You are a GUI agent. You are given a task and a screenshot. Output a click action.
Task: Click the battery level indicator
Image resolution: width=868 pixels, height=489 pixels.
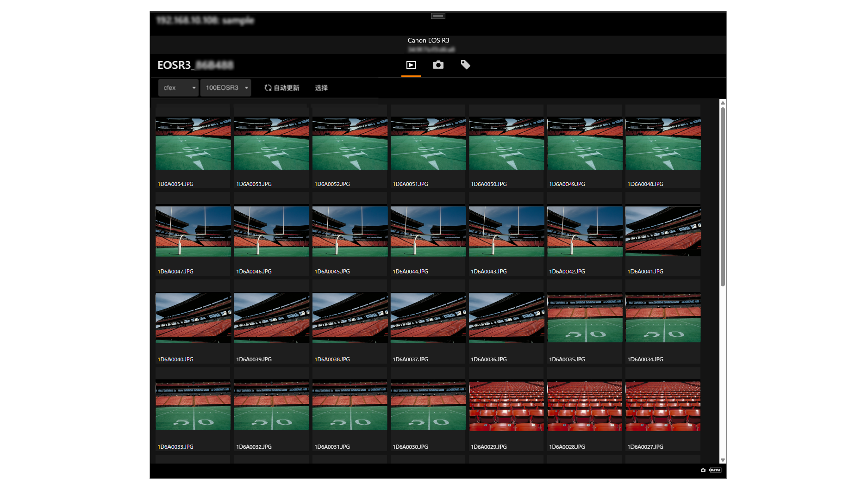click(x=715, y=470)
